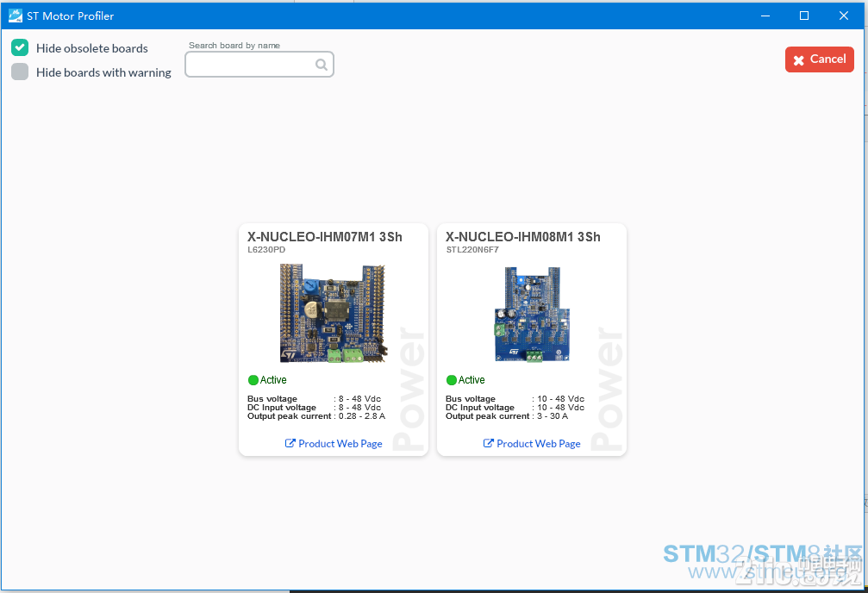The width and height of the screenshot is (868, 593).
Task: Click the STL220N6F7 subtitle text
Action: pos(472,250)
